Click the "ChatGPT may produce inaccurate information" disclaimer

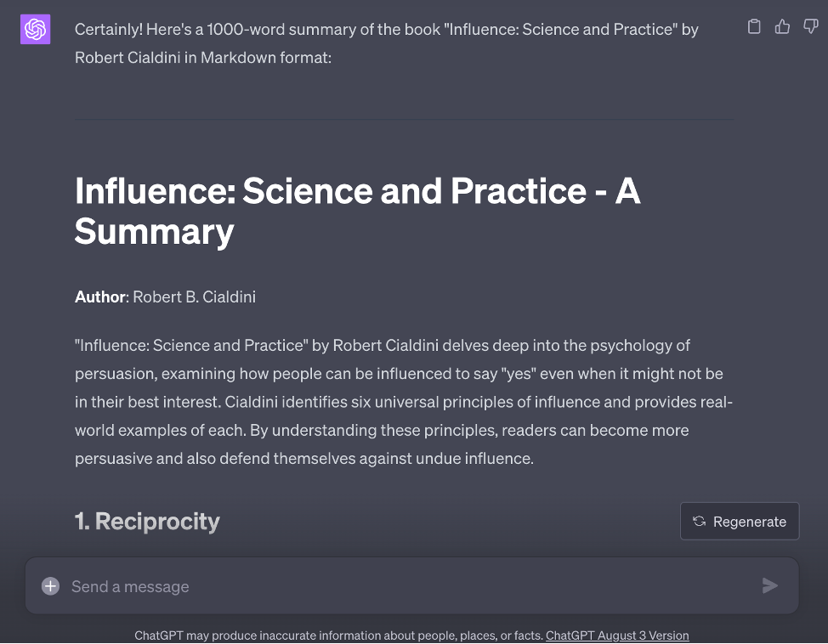point(338,636)
